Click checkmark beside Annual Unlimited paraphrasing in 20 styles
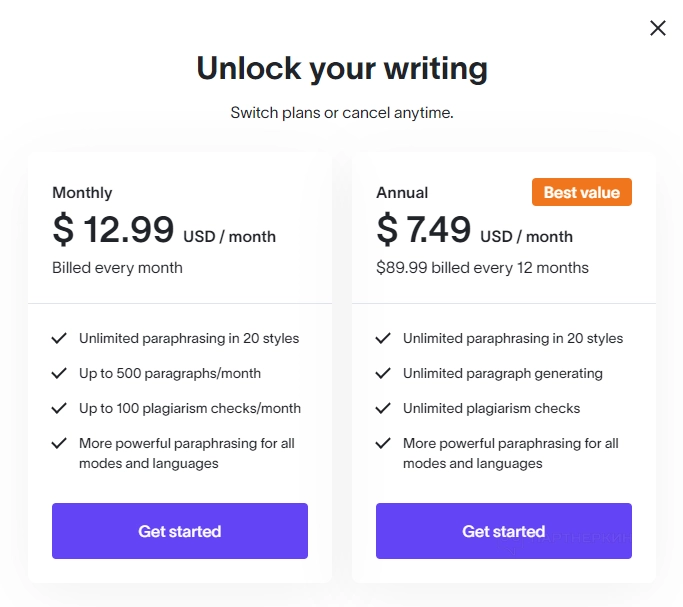This screenshot has height=607, width=683. (x=383, y=339)
